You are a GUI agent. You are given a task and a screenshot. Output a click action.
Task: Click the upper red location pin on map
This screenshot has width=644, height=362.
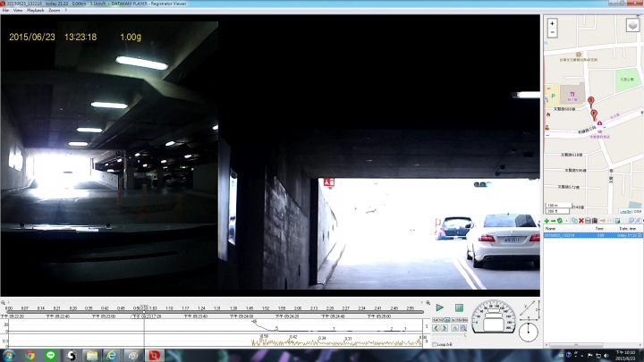pos(590,101)
